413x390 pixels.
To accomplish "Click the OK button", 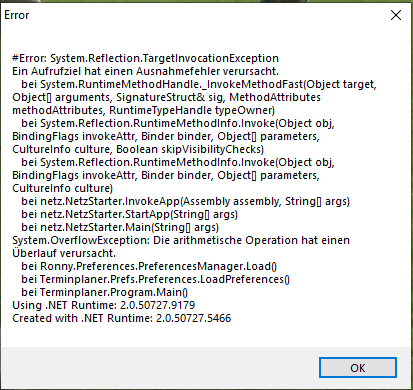I will tap(358, 368).
